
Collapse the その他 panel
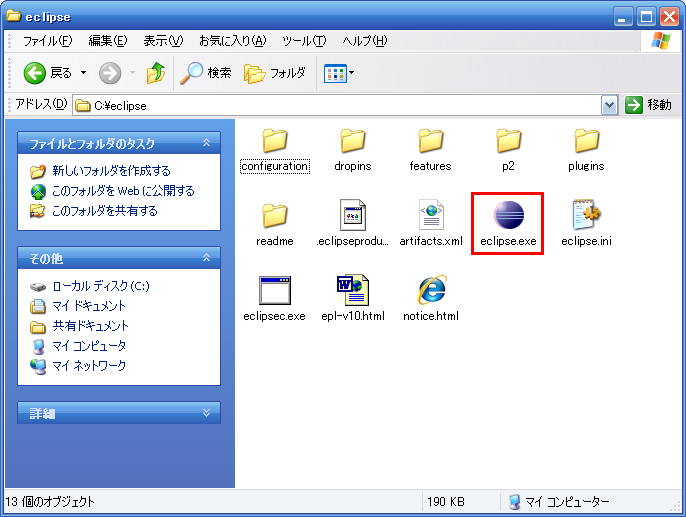pyautogui.click(x=206, y=257)
